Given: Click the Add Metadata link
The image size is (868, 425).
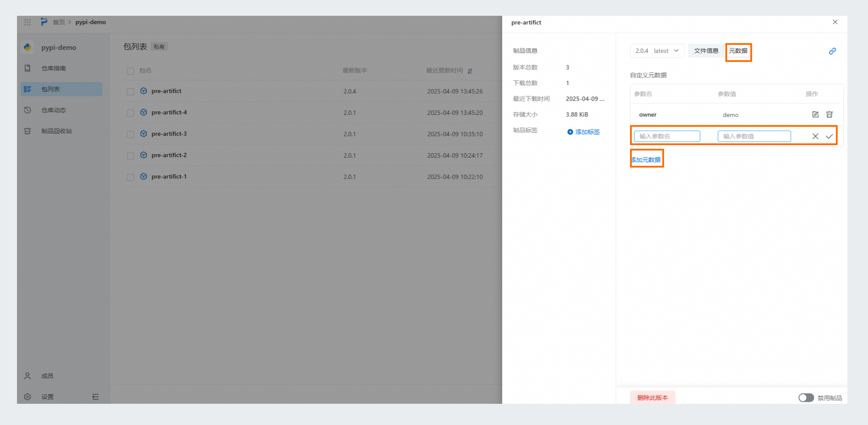Looking at the screenshot, I should click(x=646, y=160).
